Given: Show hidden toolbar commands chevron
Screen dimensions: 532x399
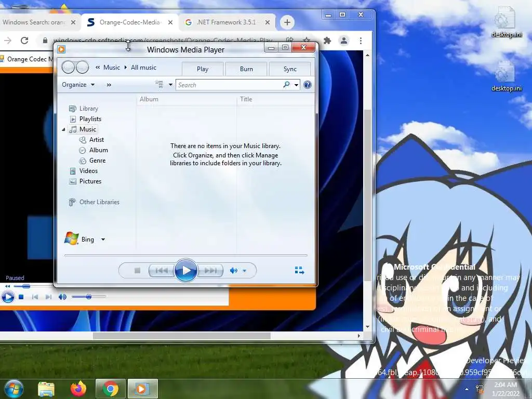Looking at the screenshot, I should (x=109, y=85).
